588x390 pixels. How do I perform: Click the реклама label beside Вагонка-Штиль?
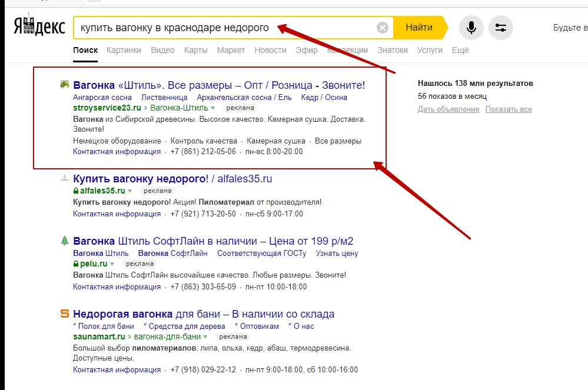tap(240, 108)
